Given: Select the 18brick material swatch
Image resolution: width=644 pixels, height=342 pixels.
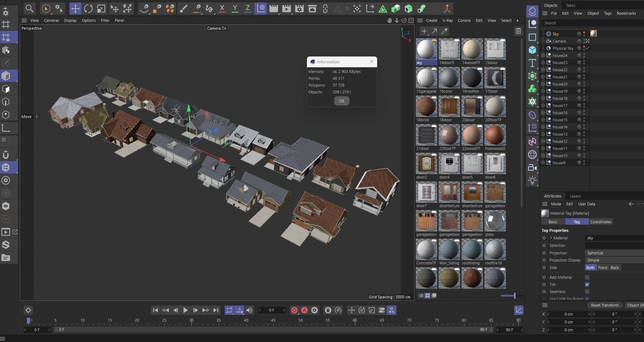Looking at the screenshot, I should pyautogui.click(x=426, y=107).
